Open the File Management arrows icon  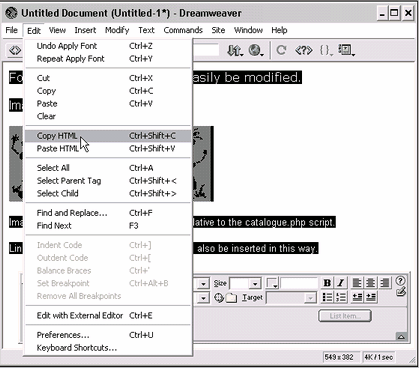[235, 50]
